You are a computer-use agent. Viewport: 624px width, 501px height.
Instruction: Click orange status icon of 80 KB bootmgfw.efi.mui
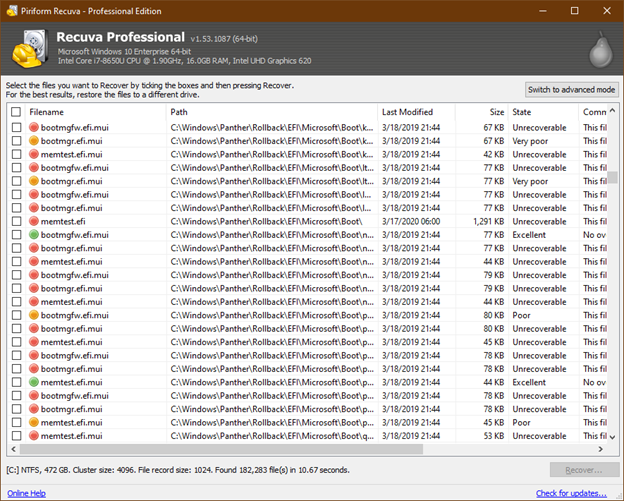pyautogui.click(x=34, y=315)
